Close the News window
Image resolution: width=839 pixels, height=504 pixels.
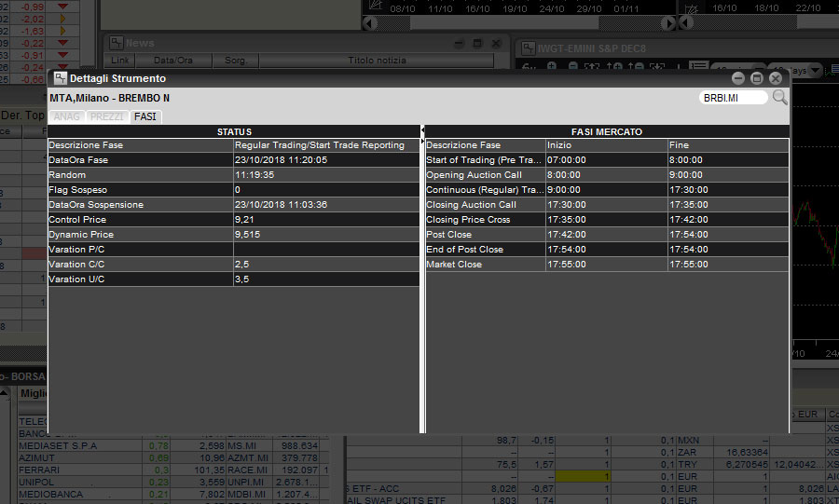point(496,43)
